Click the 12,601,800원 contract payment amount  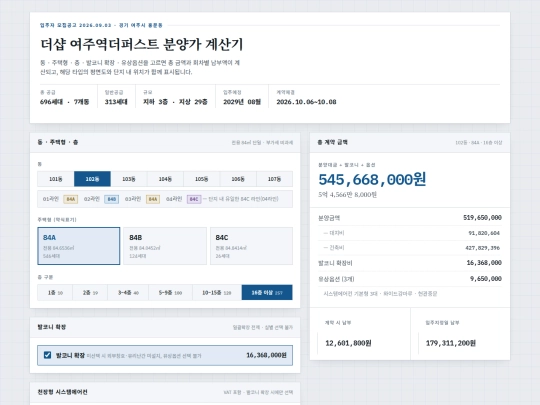(348, 343)
